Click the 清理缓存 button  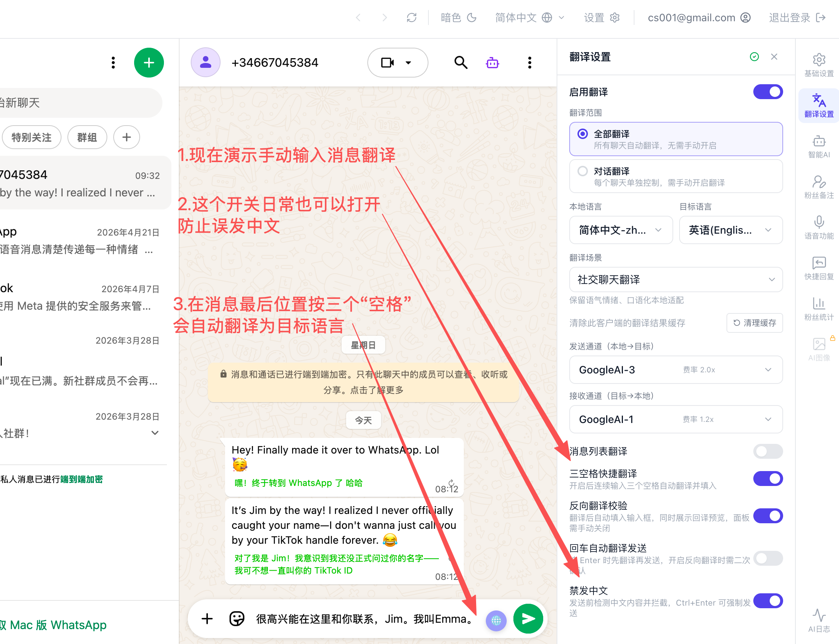pos(754,323)
